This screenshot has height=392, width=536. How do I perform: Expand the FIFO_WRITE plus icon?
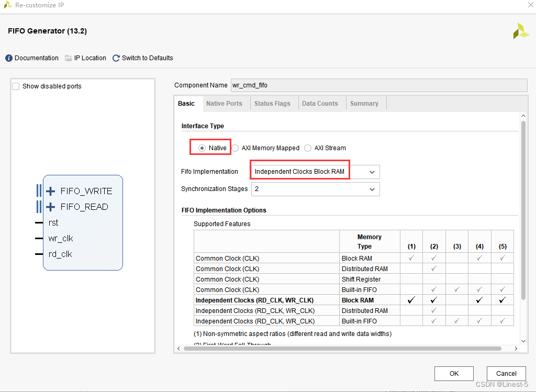(x=51, y=191)
